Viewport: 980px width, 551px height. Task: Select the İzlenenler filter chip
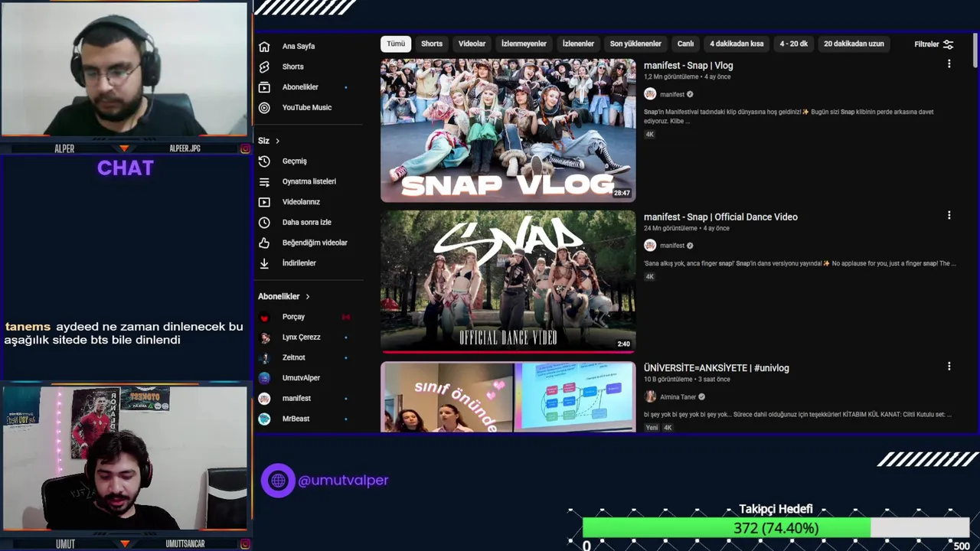[578, 44]
